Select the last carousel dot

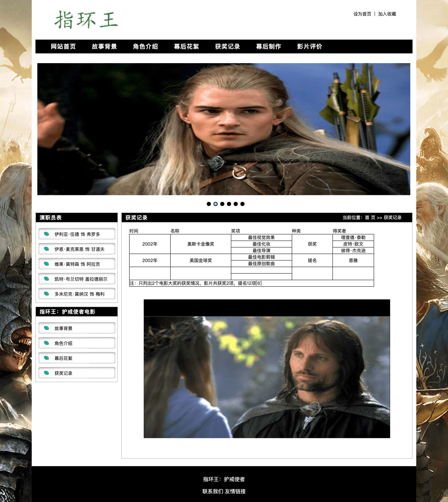pyautogui.click(x=242, y=204)
